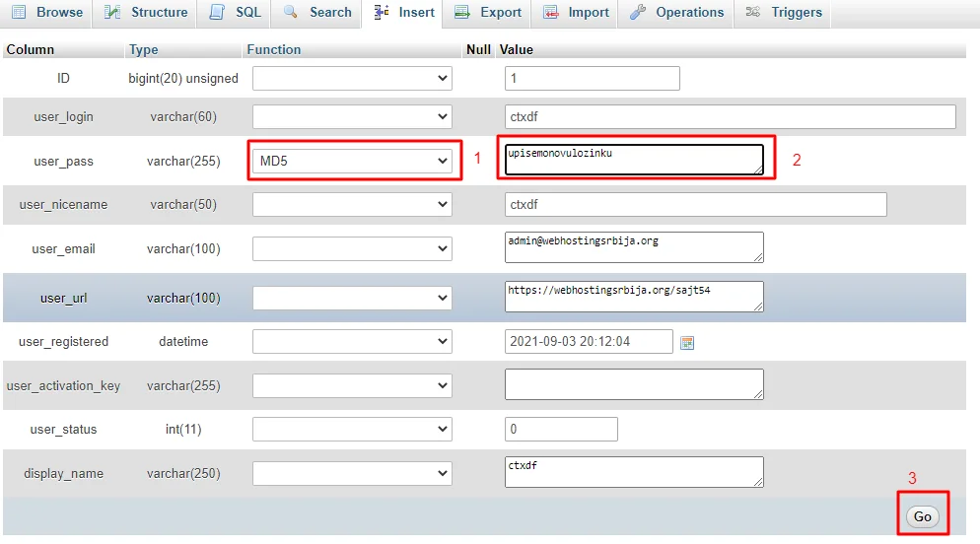The width and height of the screenshot is (980, 544).
Task: Click the ID value field
Action: click(593, 79)
